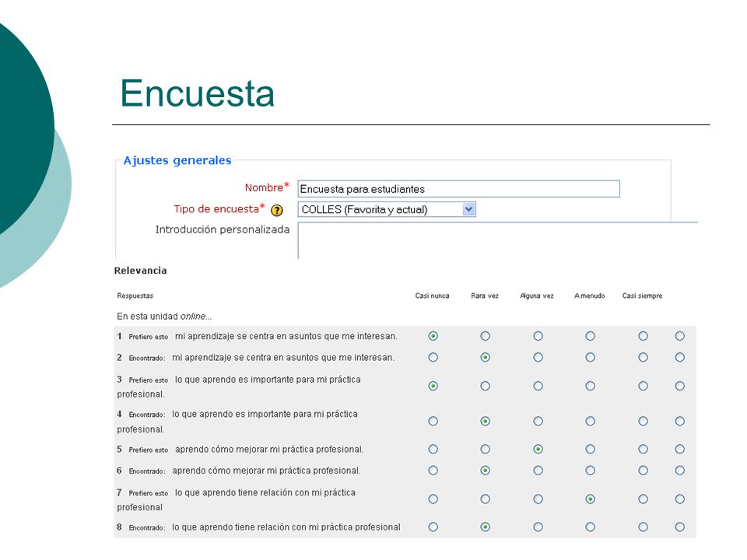Select A menudo for question 3
This screenshot has height=560, width=747.
coord(591,386)
